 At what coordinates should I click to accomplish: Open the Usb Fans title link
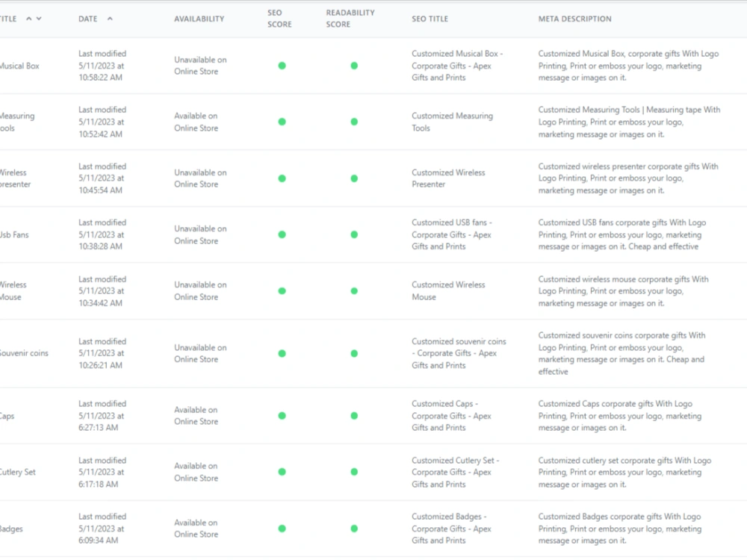pos(14,234)
